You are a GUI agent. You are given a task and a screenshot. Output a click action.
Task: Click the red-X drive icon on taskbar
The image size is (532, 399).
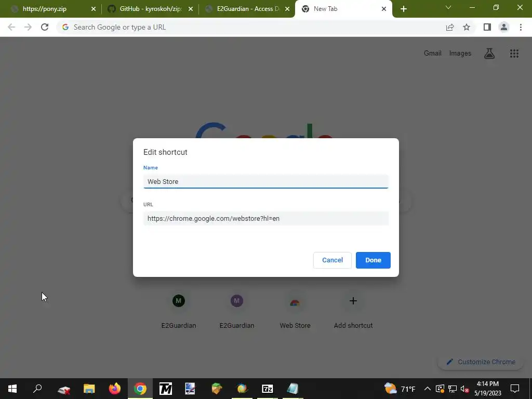tap(64, 389)
